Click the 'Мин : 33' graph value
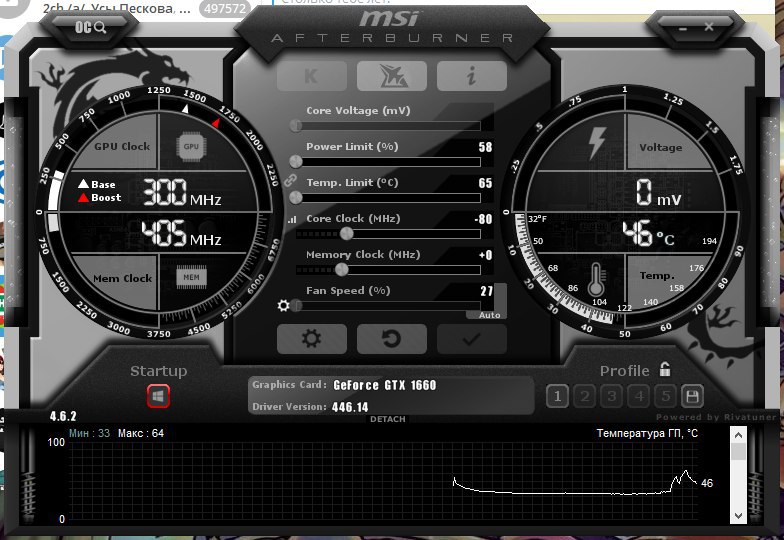The image size is (784, 540). pyautogui.click(x=89, y=433)
